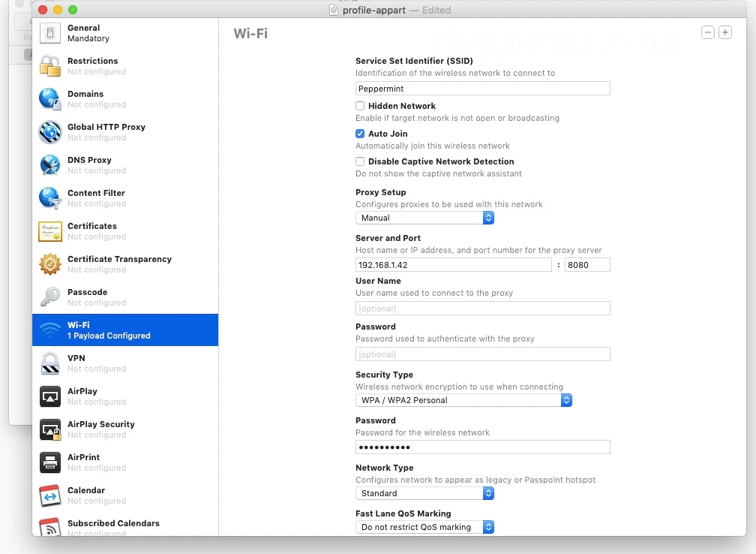The height and width of the screenshot is (554, 756).
Task: Open the Security Type dropdown
Action: (463, 400)
